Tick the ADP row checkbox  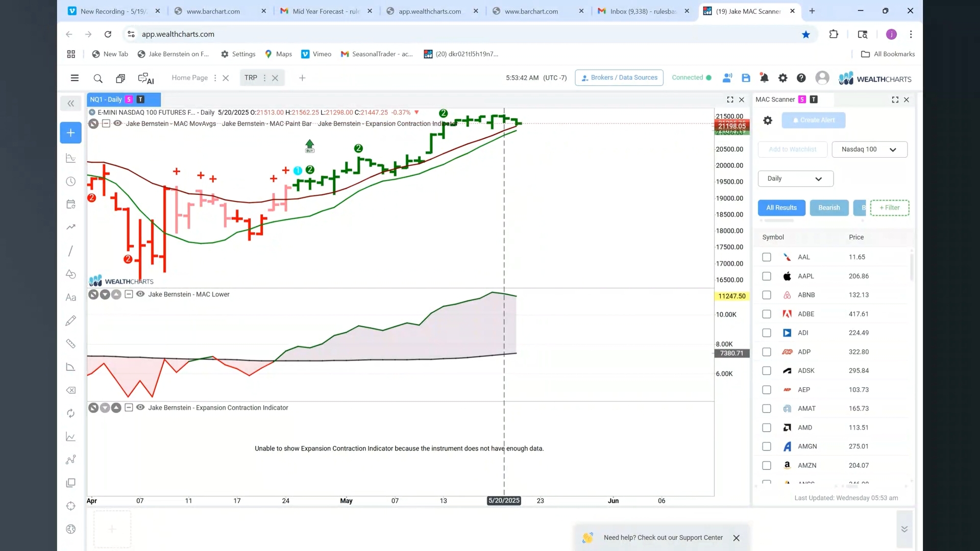[x=766, y=352]
